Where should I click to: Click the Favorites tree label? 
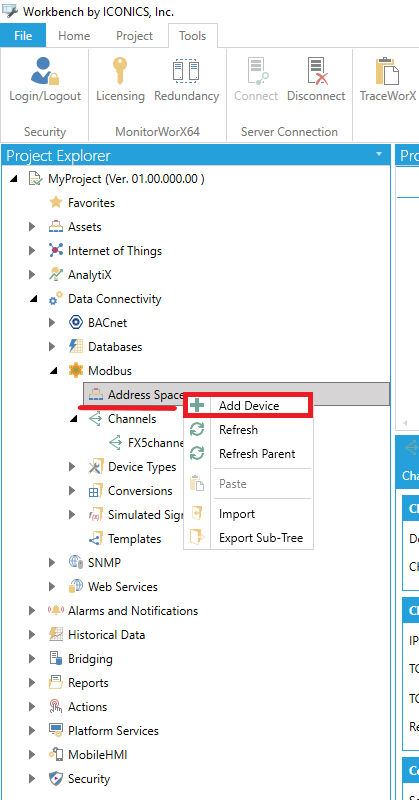pyautogui.click(x=91, y=203)
